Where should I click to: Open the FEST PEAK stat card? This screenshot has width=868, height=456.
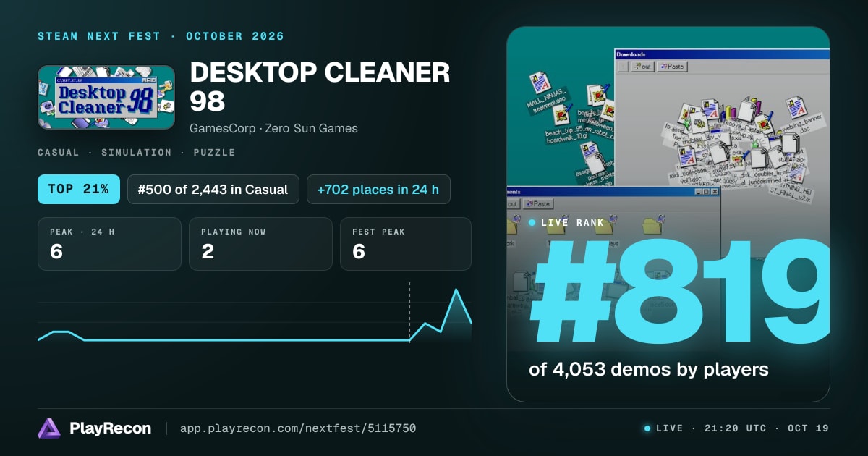coord(406,244)
